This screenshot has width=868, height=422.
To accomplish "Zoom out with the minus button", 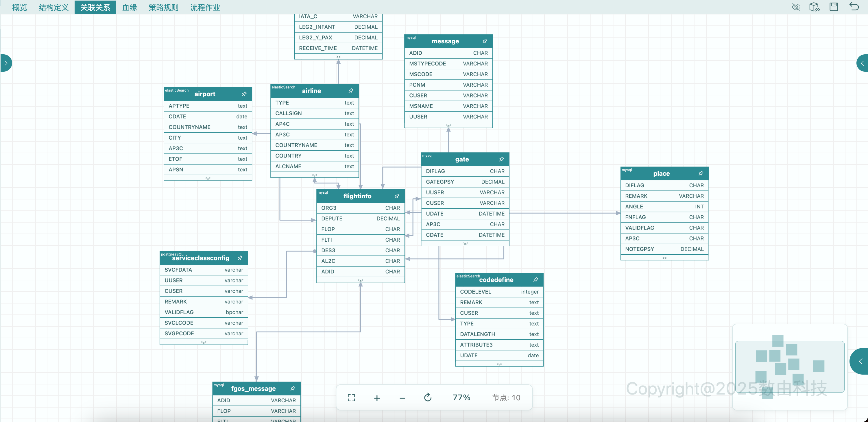I will coord(402,398).
